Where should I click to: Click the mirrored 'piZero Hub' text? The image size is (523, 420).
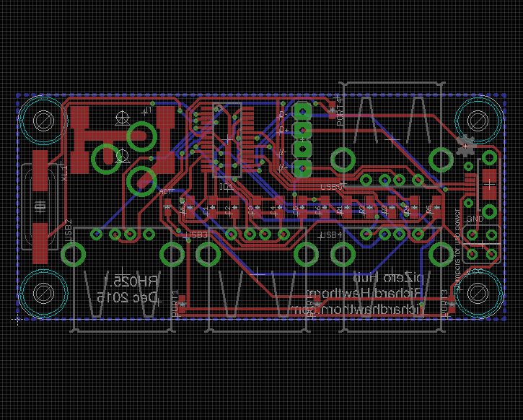pos(389,278)
